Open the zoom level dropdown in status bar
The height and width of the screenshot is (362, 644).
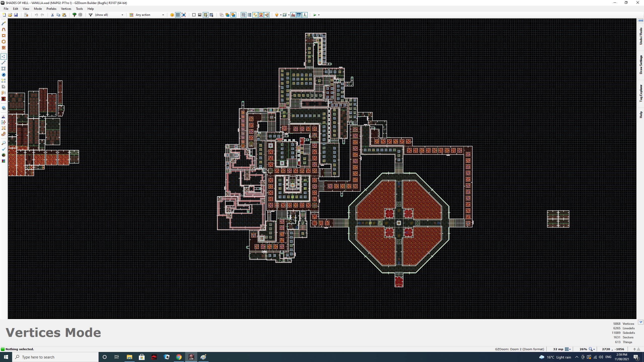tap(592, 349)
